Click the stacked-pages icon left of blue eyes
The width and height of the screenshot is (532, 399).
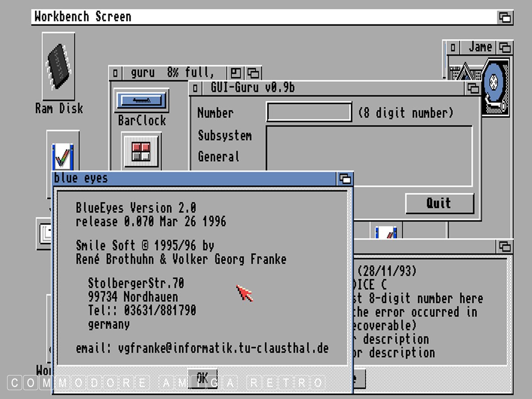click(44, 233)
